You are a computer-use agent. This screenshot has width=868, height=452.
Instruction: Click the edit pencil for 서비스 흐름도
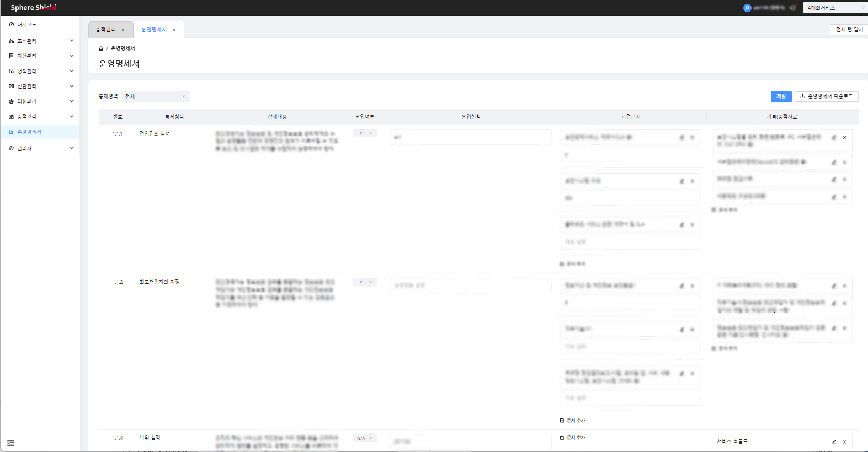point(834,442)
